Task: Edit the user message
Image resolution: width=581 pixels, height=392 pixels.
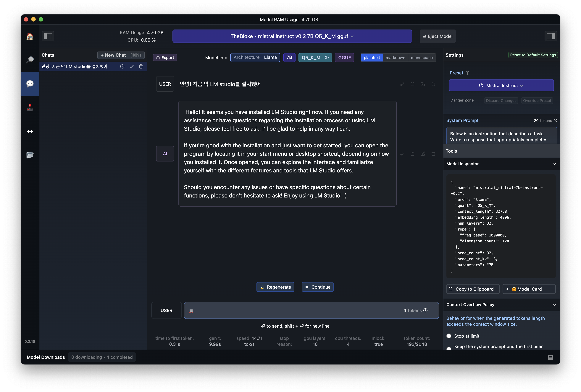Action: tap(423, 84)
